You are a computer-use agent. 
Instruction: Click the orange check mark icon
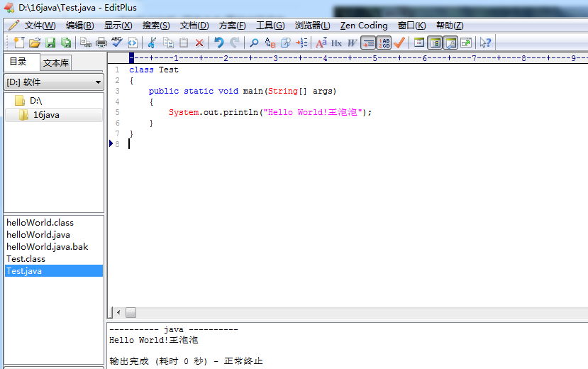pyautogui.click(x=399, y=43)
